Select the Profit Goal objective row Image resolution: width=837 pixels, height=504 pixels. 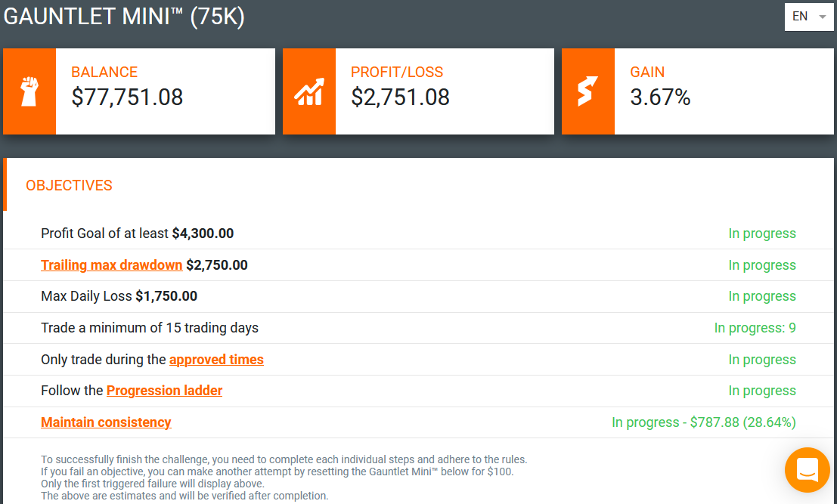[419, 233]
